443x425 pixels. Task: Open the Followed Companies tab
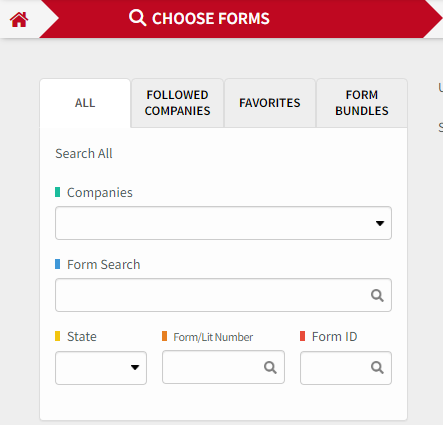177,103
